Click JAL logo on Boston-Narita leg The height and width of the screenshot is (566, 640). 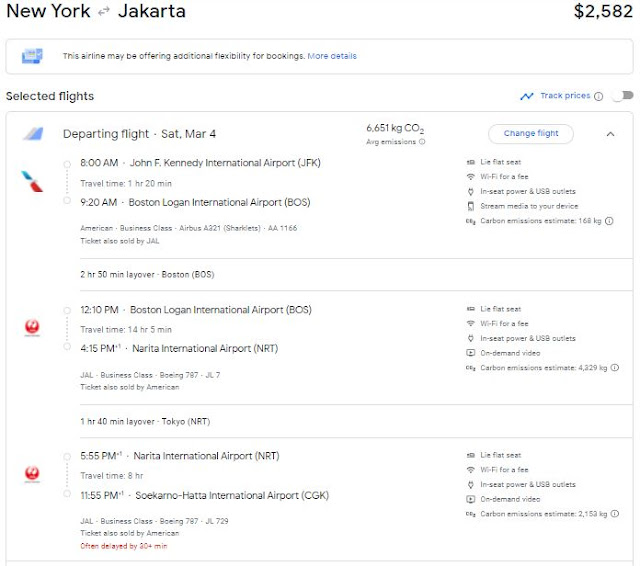31,328
